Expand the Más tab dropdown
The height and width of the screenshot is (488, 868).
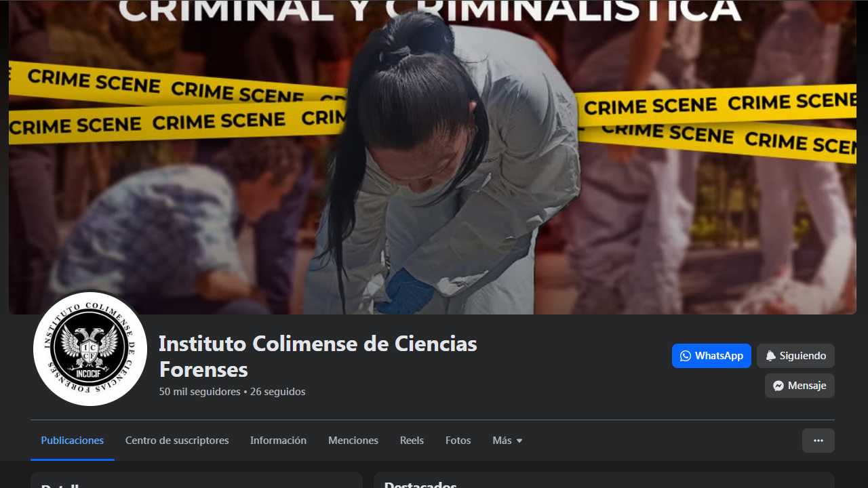pyautogui.click(x=507, y=441)
